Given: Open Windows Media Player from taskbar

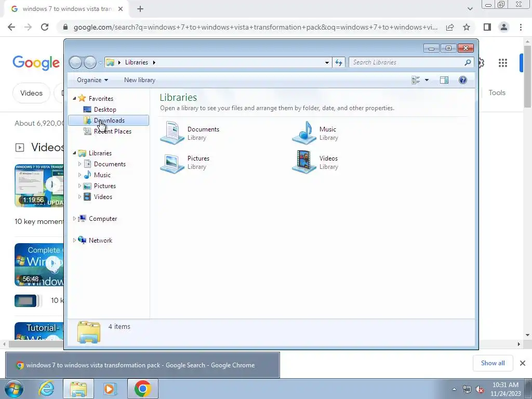Looking at the screenshot, I should tap(110, 389).
